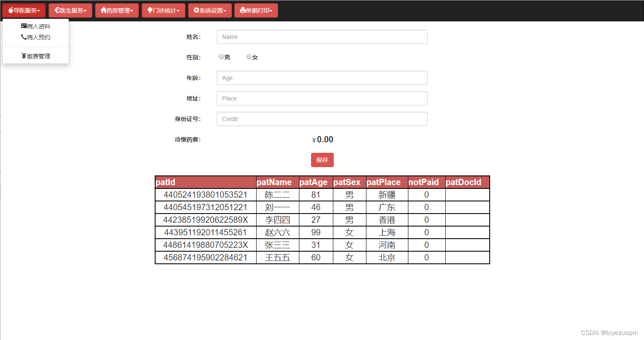
Task: Click notPaid value in 李四四's row
Action: pos(426,220)
